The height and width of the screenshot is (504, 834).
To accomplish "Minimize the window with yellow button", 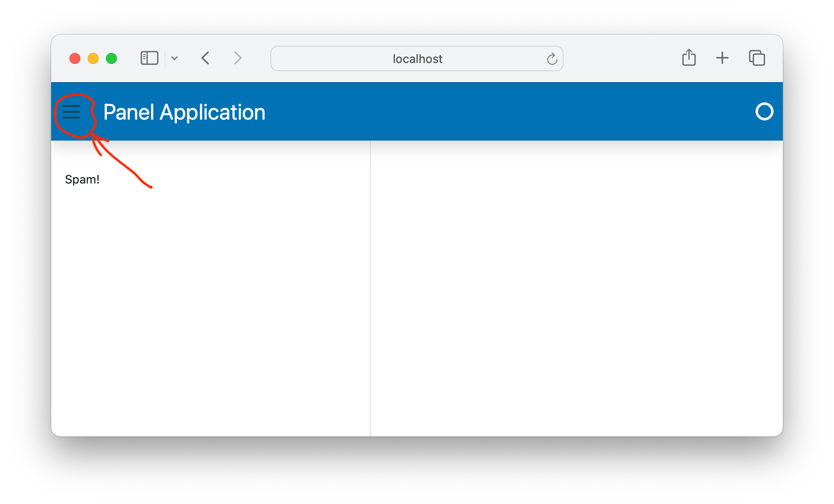I will (93, 58).
